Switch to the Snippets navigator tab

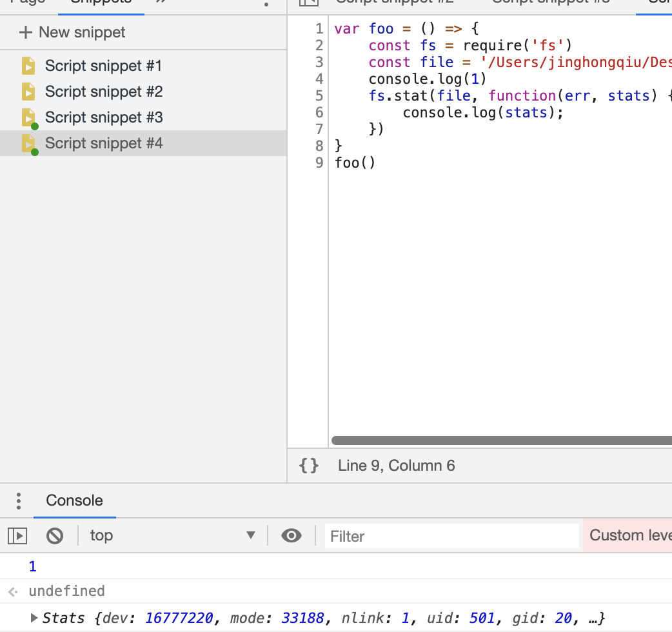pyautogui.click(x=101, y=5)
